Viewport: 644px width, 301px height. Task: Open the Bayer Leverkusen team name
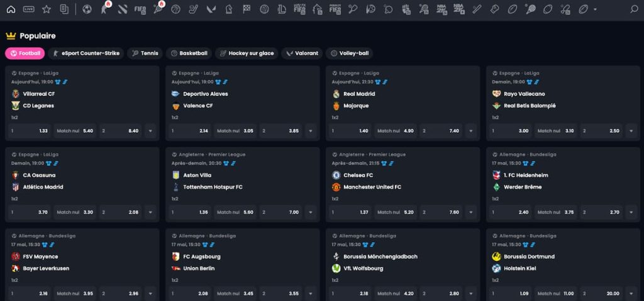(46, 268)
